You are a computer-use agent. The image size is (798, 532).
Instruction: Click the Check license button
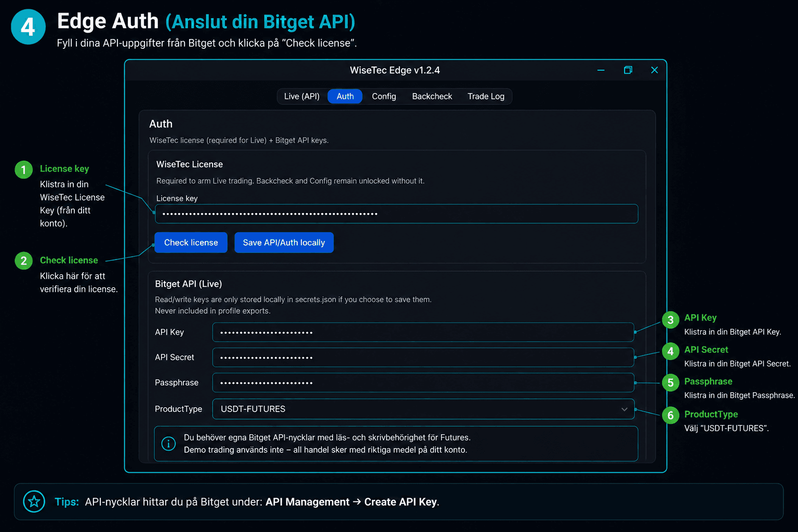(x=191, y=243)
